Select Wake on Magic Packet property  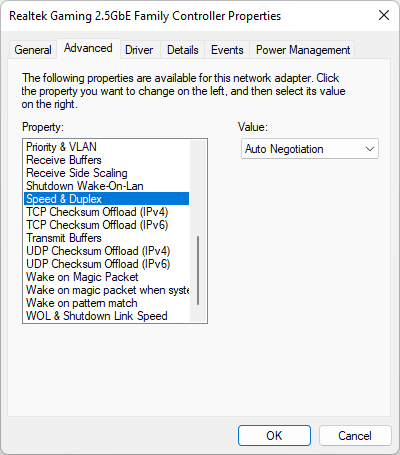click(x=107, y=277)
